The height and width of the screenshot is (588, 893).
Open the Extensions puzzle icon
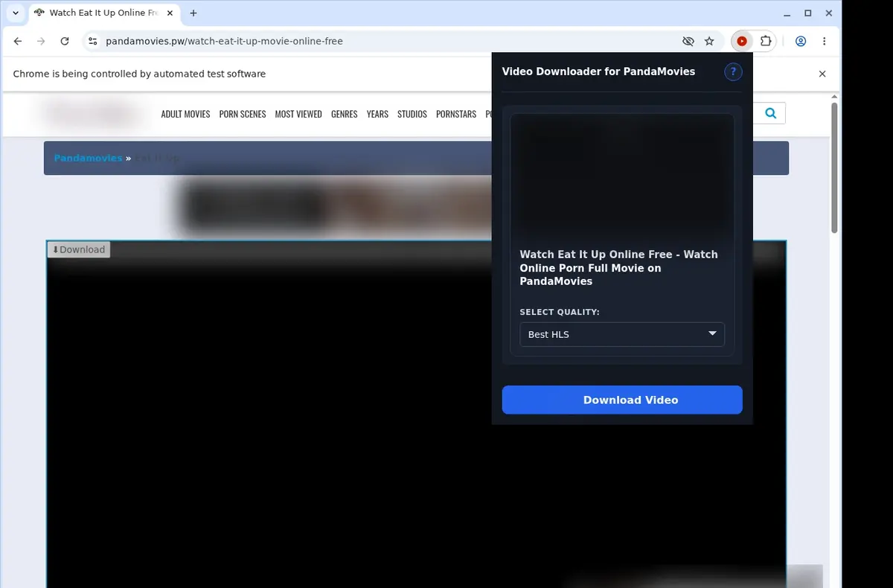point(765,42)
